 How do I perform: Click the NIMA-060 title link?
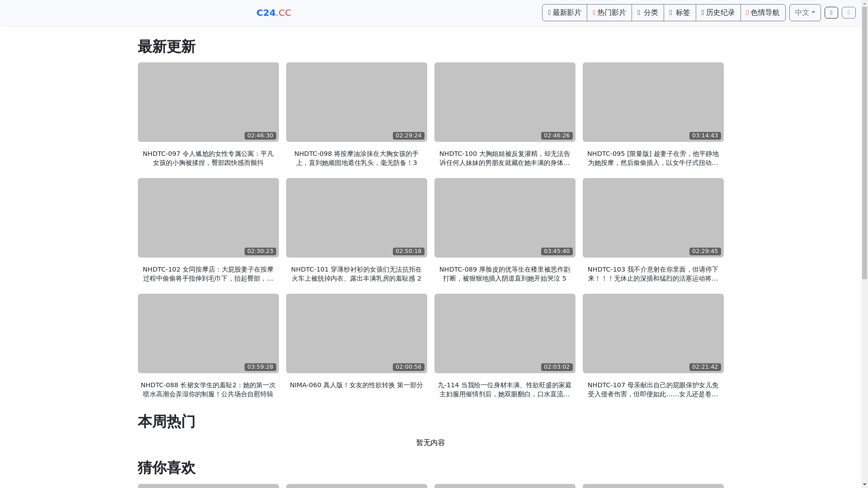(x=357, y=385)
